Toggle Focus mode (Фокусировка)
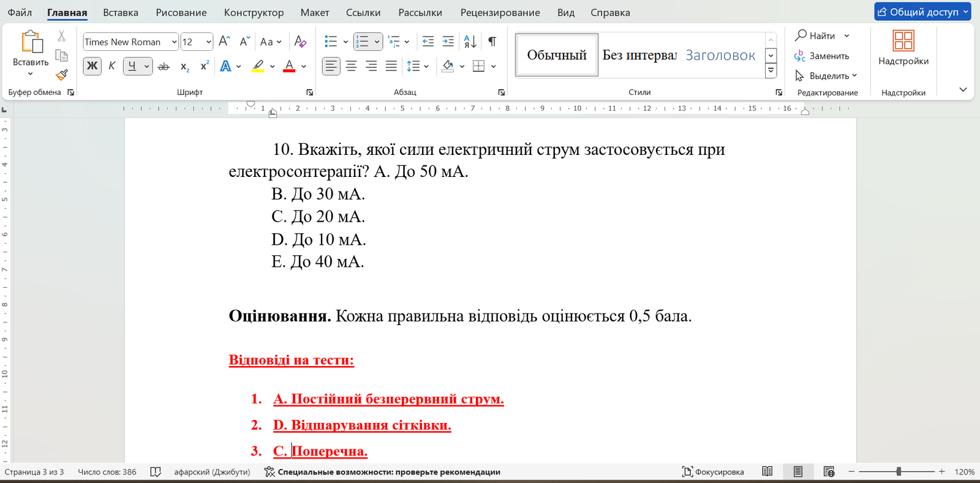This screenshot has height=483, width=980. pos(713,472)
